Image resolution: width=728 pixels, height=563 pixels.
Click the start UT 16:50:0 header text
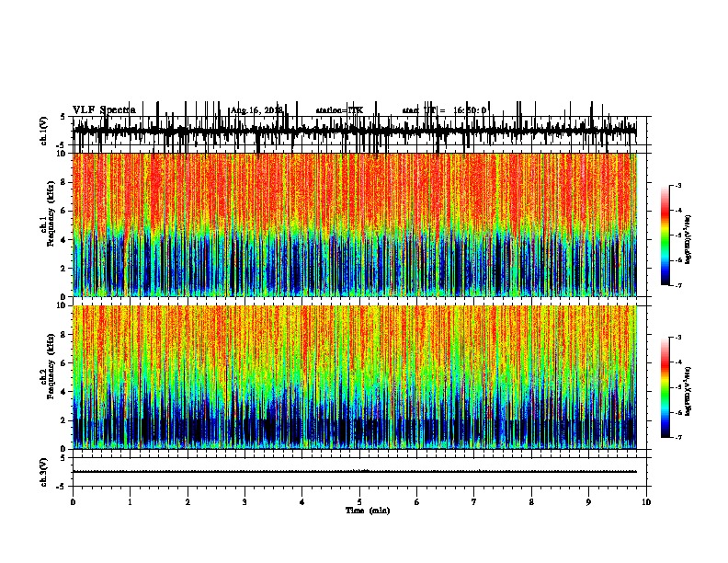pyautogui.click(x=444, y=110)
